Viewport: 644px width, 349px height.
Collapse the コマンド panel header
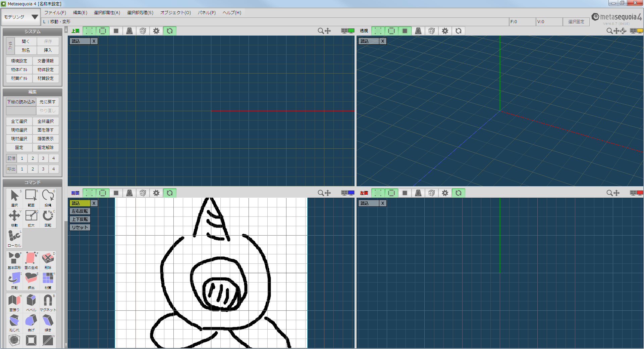point(33,183)
